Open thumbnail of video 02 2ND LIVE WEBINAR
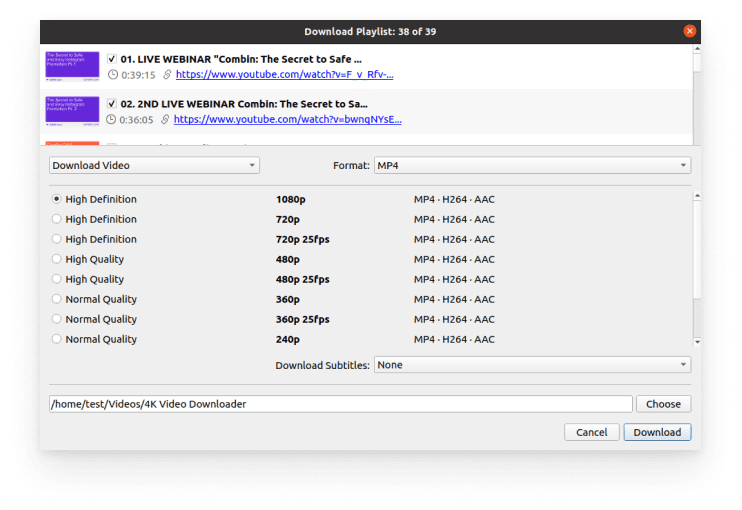Viewport: 742px width, 510px height. (x=72, y=111)
